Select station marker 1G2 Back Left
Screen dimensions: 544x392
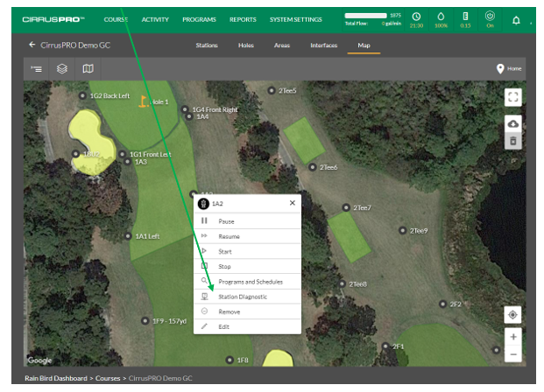click(82, 95)
